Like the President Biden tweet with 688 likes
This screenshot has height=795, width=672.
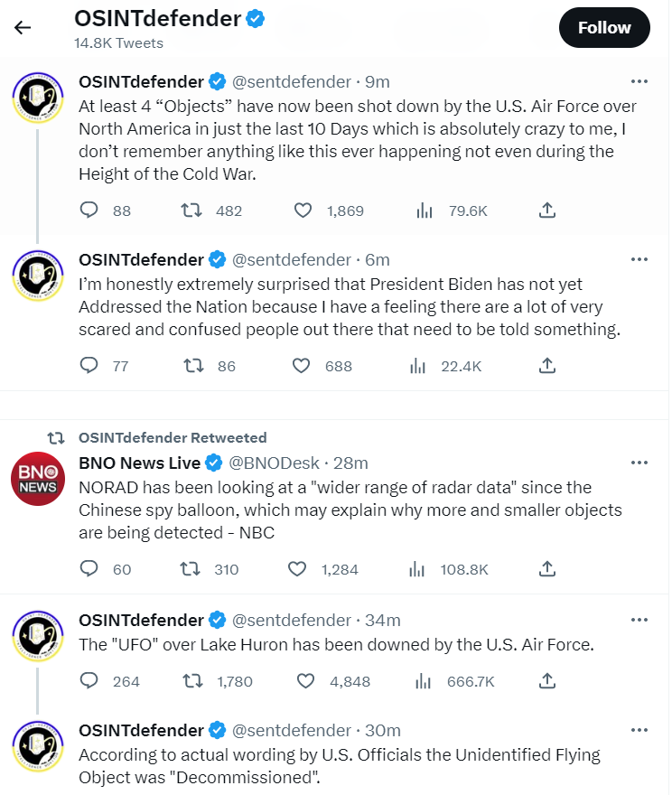(x=301, y=366)
